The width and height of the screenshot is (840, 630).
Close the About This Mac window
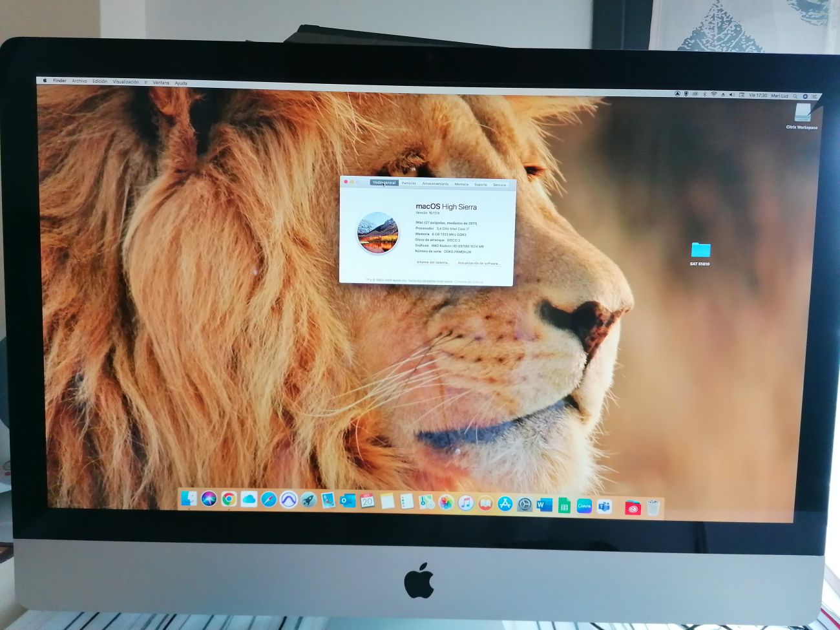(346, 182)
